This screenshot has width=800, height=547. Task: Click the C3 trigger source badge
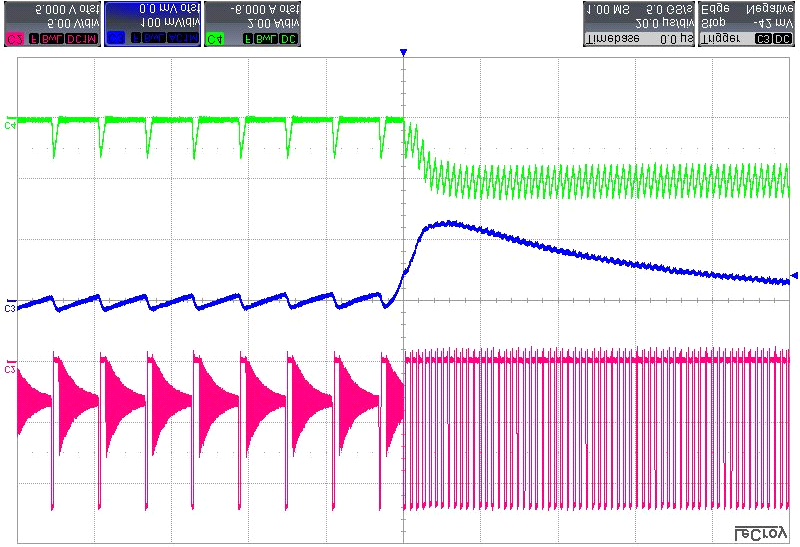763,39
